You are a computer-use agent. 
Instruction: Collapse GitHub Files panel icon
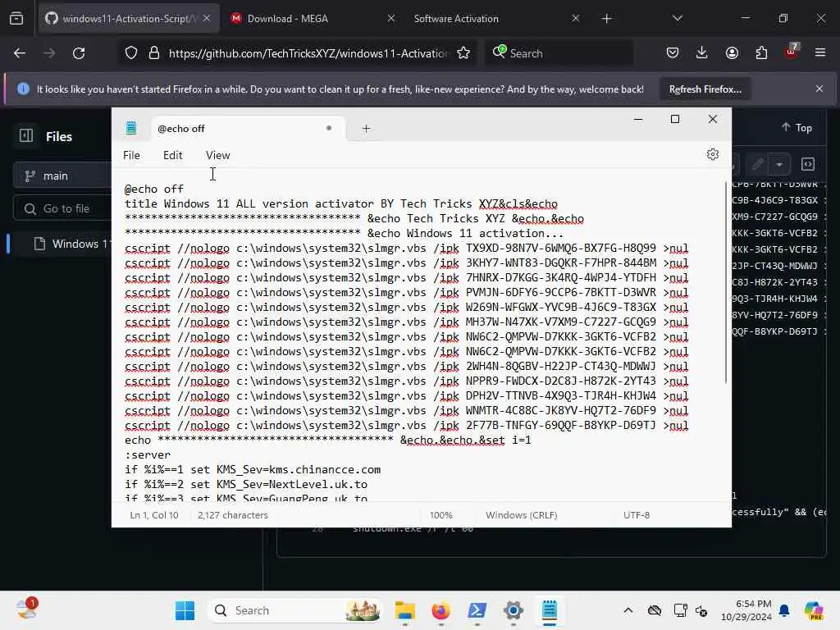coord(26,135)
